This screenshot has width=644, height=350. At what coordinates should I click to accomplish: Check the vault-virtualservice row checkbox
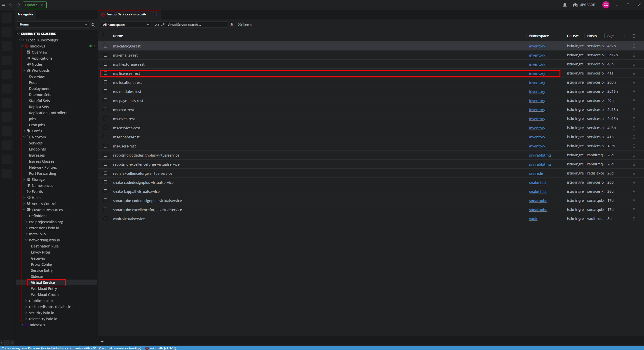[x=105, y=218]
